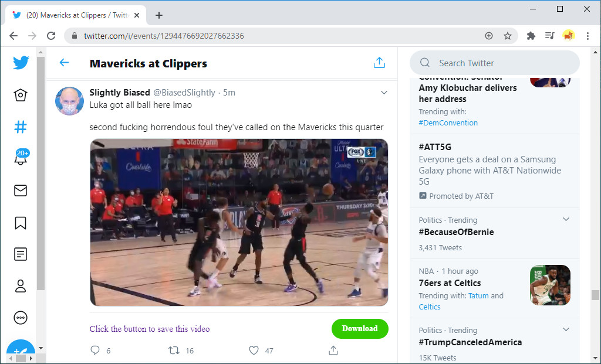Open a new browser tab
The height and width of the screenshot is (364, 601).
[x=159, y=15]
